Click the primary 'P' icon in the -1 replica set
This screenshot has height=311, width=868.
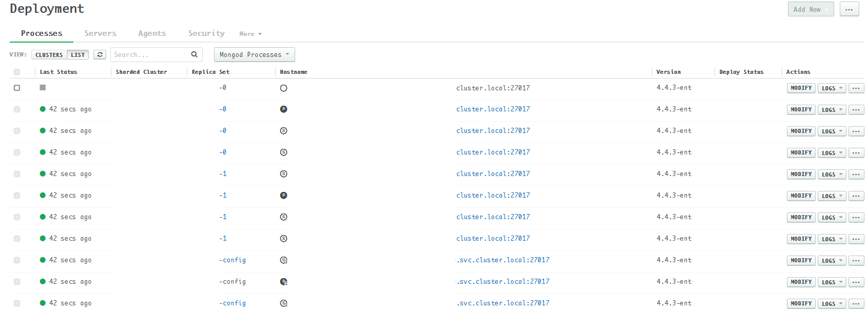coord(283,196)
